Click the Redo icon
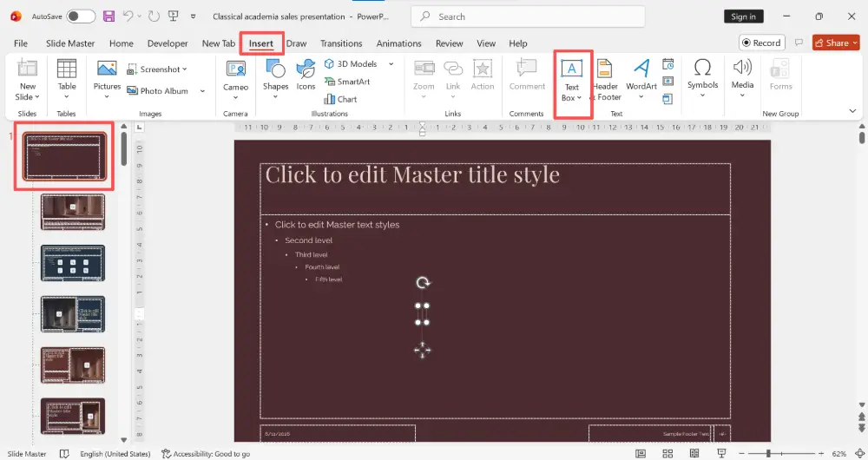The height and width of the screenshot is (460, 868). (154, 16)
